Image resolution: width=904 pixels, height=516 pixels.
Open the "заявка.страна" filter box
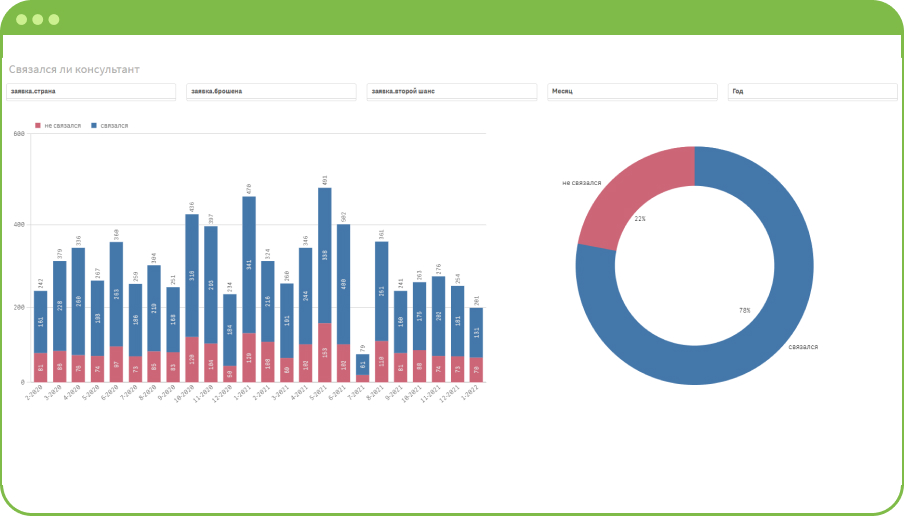(x=90, y=91)
